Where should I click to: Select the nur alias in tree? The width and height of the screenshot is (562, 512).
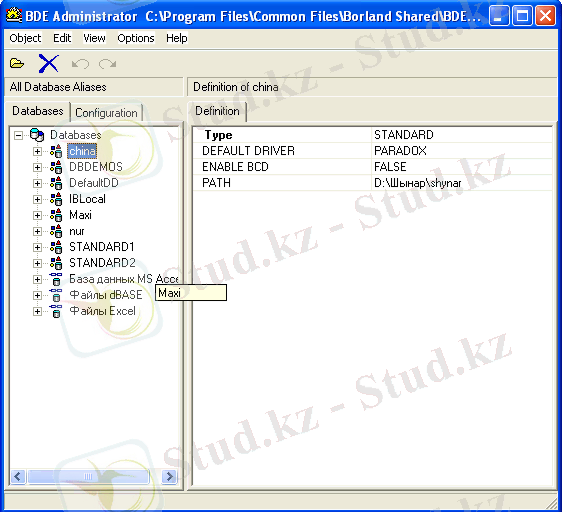[x=77, y=231]
